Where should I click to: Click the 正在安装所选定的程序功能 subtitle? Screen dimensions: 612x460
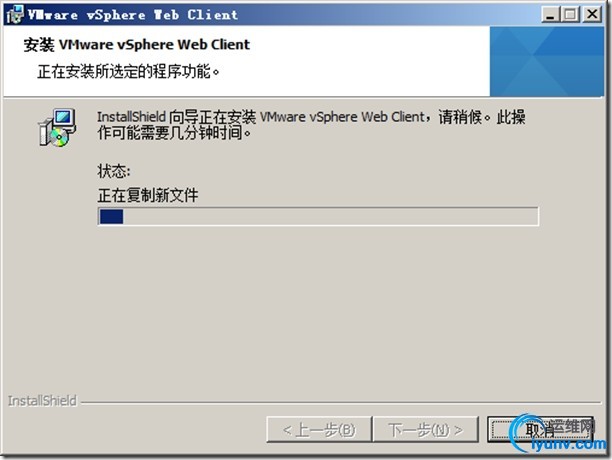pyautogui.click(x=129, y=71)
